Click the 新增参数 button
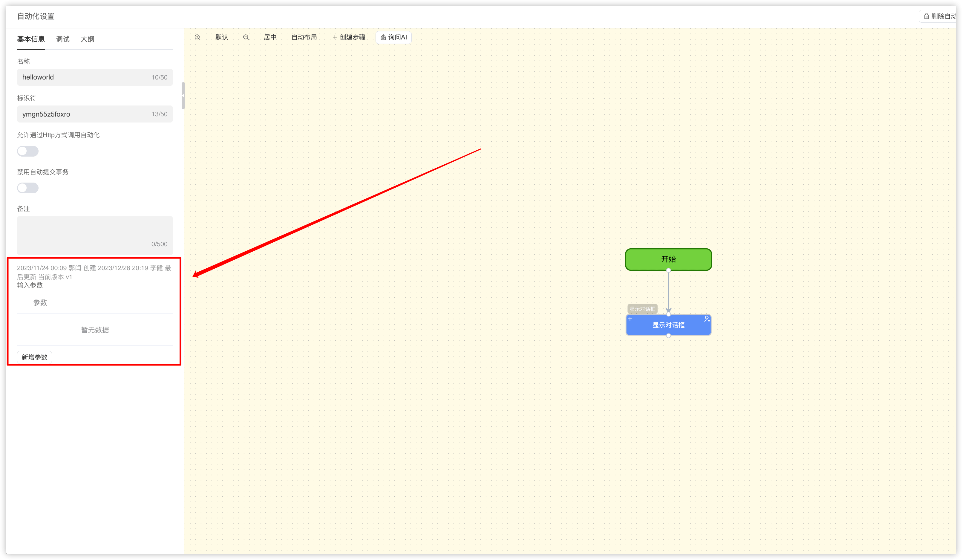The width and height of the screenshot is (962, 560). click(x=34, y=357)
